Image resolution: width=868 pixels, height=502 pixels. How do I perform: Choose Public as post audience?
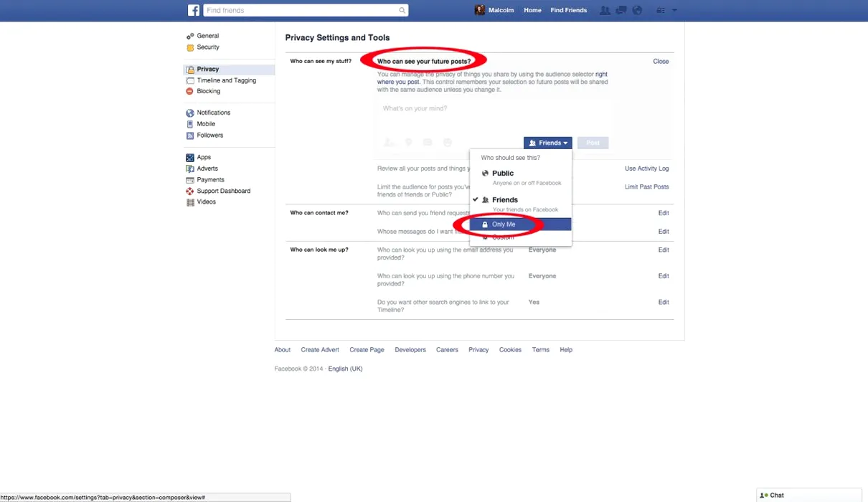(503, 174)
